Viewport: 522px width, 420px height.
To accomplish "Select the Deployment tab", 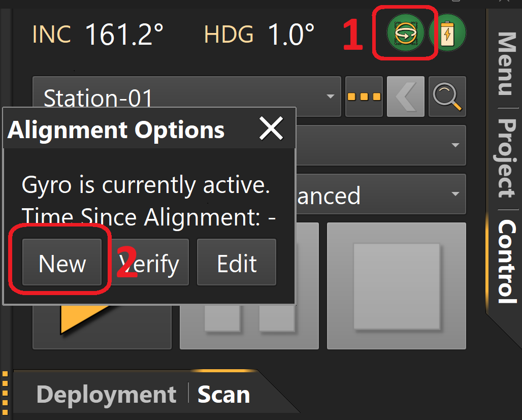I will tap(105, 394).
